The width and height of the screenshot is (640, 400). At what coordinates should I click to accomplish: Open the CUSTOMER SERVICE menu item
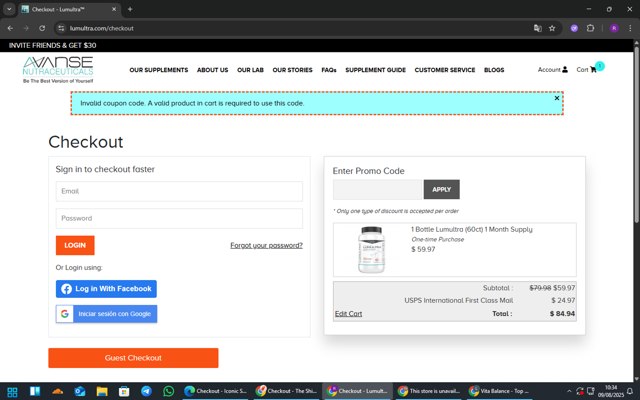(x=445, y=70)
